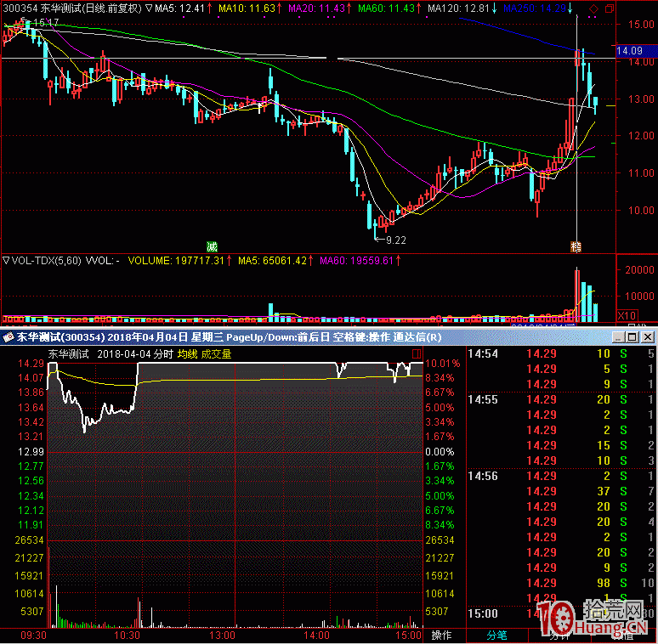Click the blue MA250: 14.29 indicator value
The width and height of the screenshot is (658, 644).
pos(537,8)
